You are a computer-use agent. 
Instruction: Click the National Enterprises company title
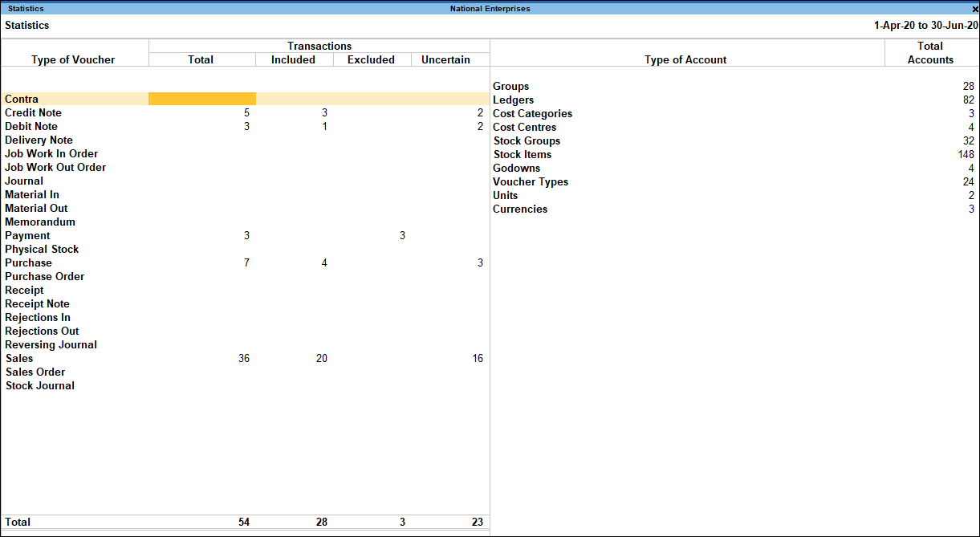[x=490, y=9]
